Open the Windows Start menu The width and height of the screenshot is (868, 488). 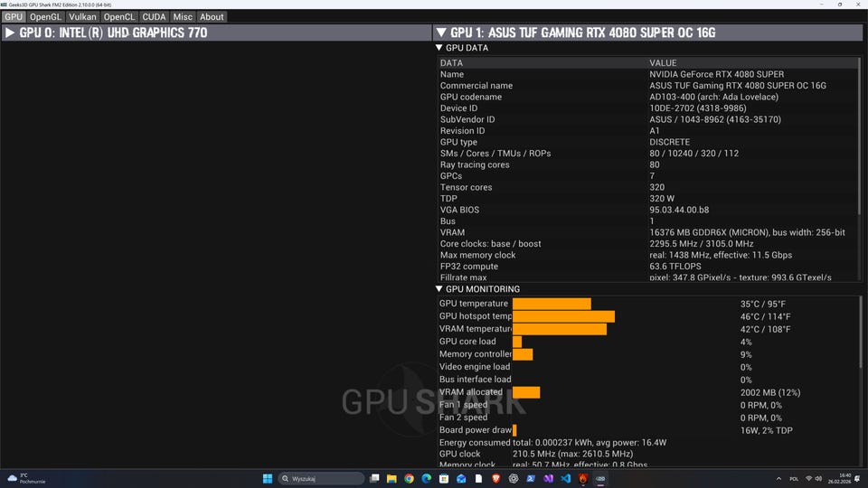(268, 479)
